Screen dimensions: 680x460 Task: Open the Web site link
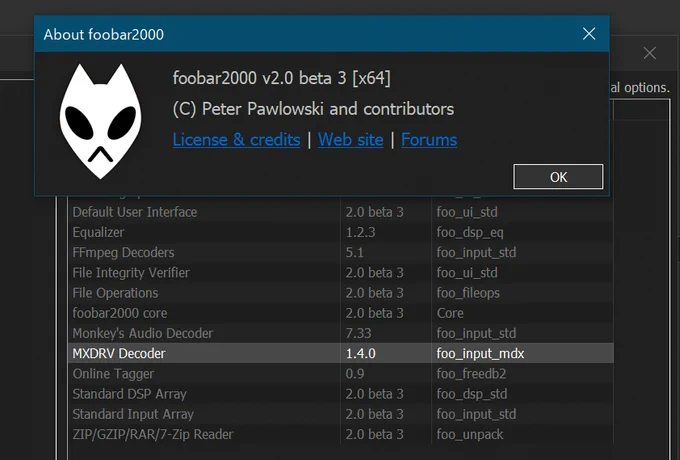[350, 140]
